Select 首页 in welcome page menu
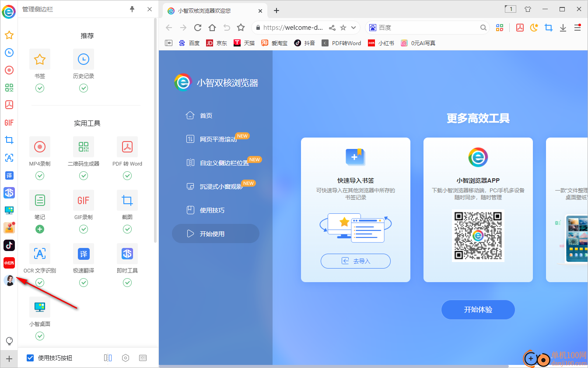Viewport: 588px width, 368px height. 206,116
